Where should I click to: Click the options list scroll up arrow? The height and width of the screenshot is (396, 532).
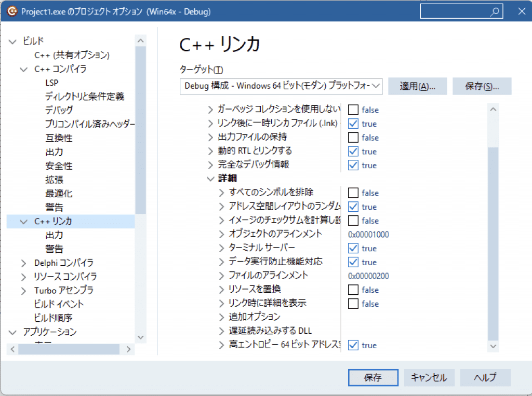494,109
